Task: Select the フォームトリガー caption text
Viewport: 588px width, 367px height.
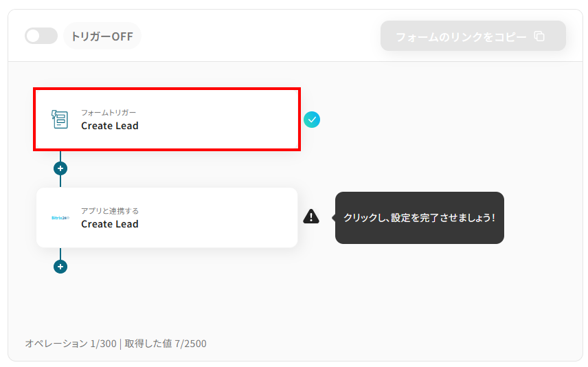Action: point(109,113)
